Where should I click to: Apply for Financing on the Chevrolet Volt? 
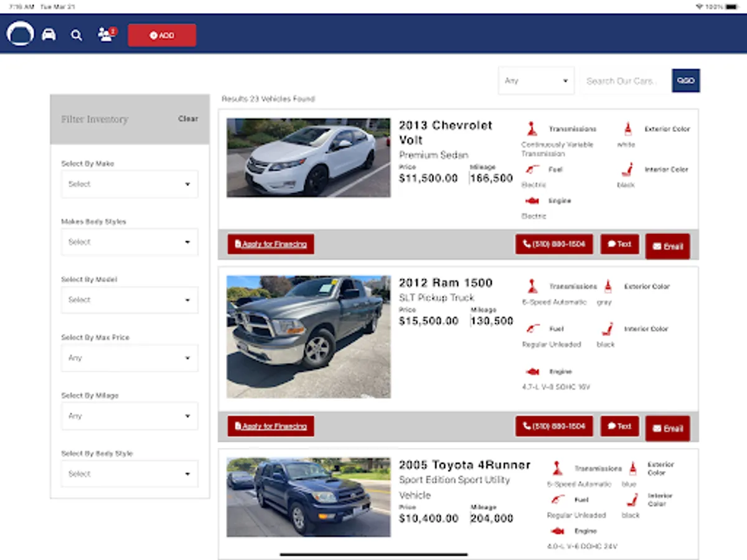click(271, 245)
